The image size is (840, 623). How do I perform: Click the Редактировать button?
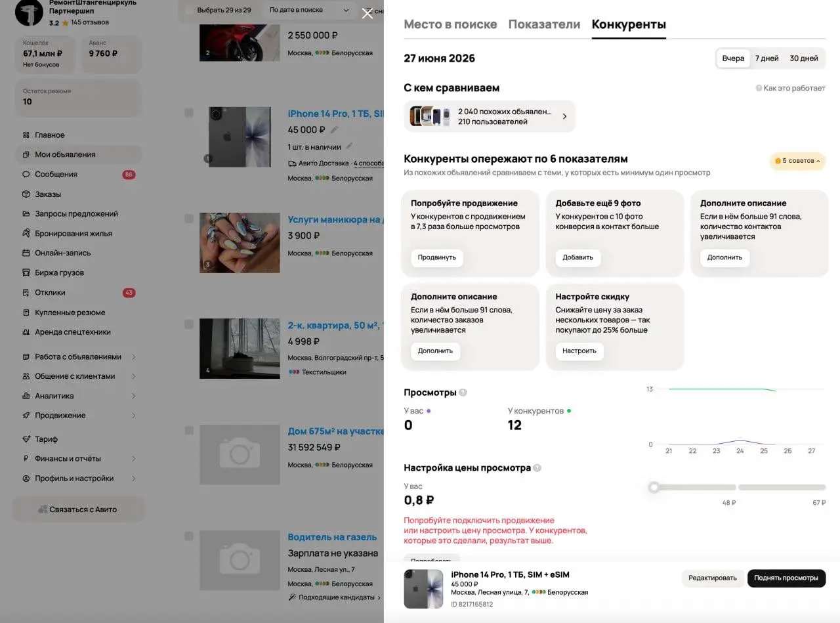pyautogui.click(x=713, y=578)
